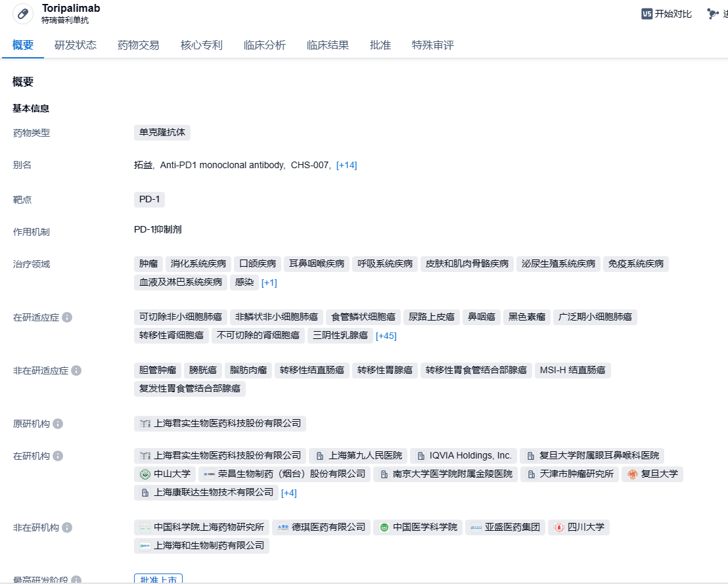728x584 pixels.
Task: Open the 临床分析 tab
Action: (265, 45)
